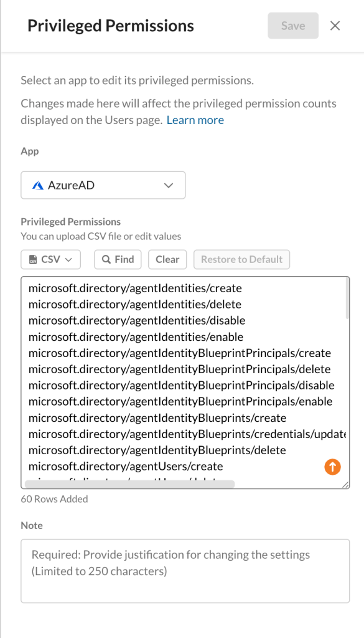Click the orange scroll-to-top arrow icon
Viewport: 364px width, 638px height.
pos(332,467)
